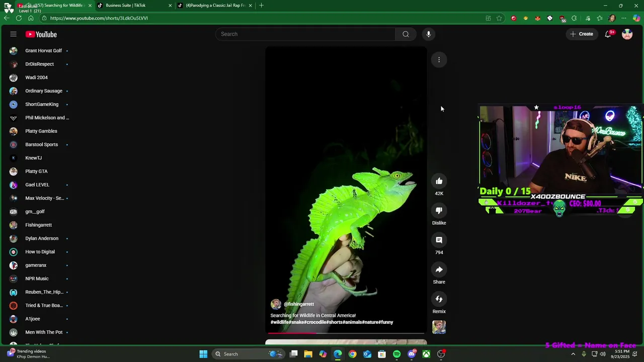Add this page to favorites star

pyautogui.click(x=499, y=18)
